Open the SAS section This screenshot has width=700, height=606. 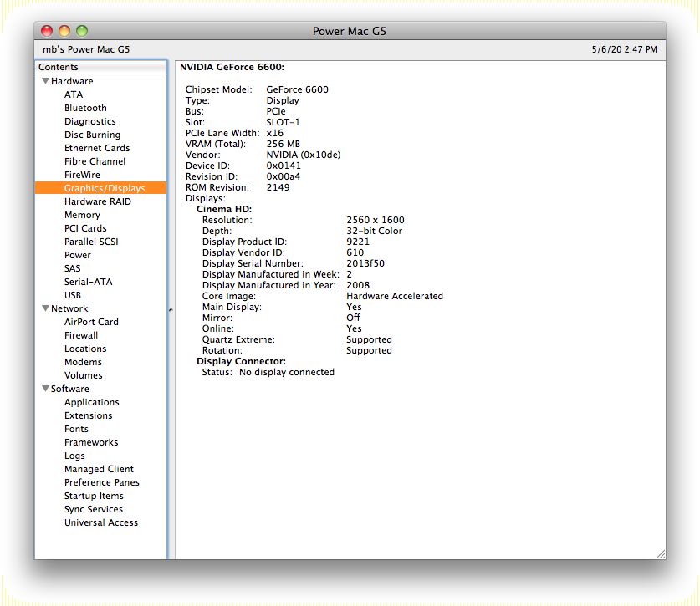tap(72, 268)
